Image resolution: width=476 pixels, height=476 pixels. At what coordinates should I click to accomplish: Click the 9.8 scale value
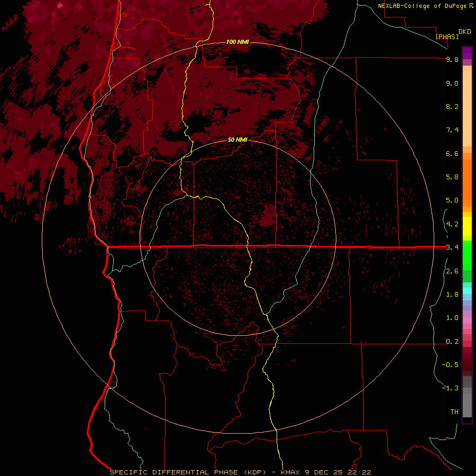(452, 59)
